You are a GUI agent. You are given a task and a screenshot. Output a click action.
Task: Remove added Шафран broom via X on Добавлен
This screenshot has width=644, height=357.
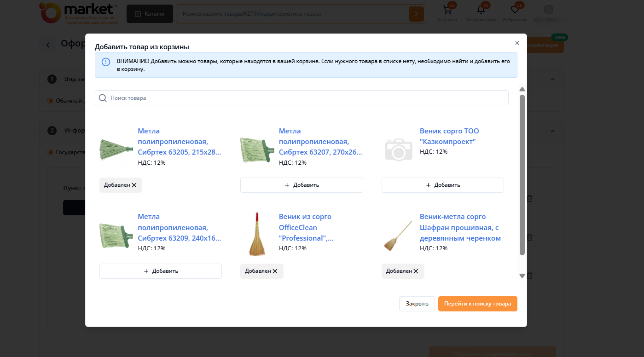pyautogui.click(x=416, y=271)
